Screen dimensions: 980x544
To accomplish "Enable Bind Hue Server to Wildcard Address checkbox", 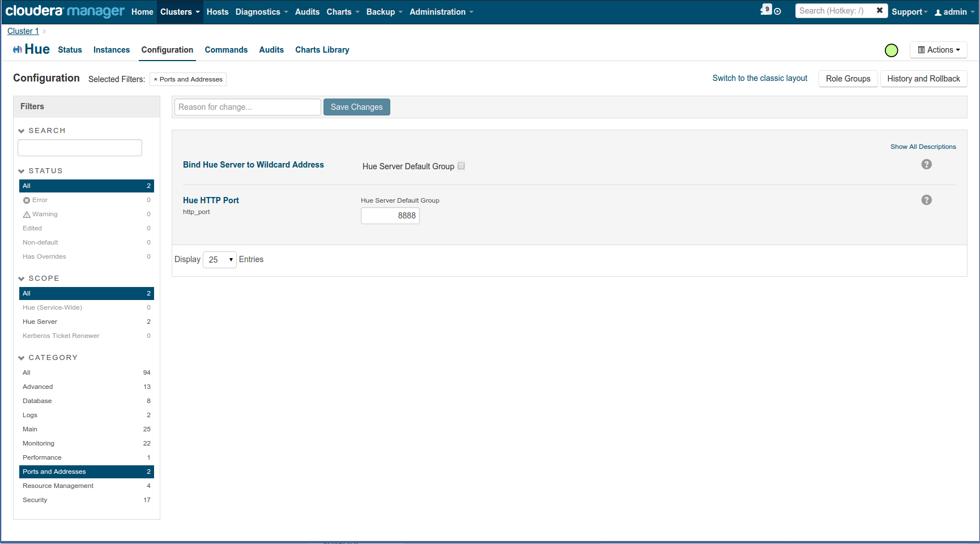I will pos(461,166).
